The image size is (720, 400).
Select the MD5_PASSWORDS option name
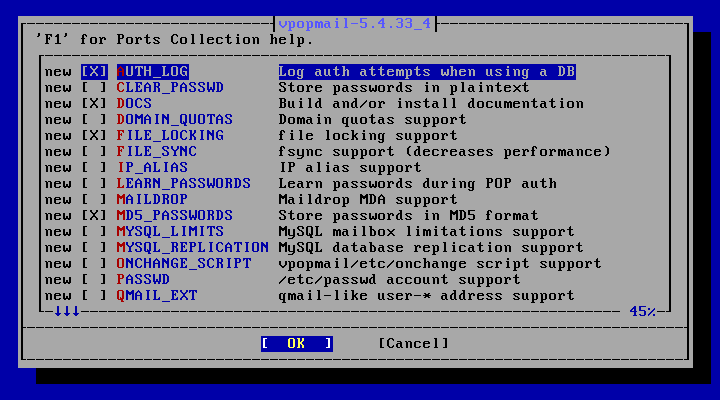click(175, 216)
